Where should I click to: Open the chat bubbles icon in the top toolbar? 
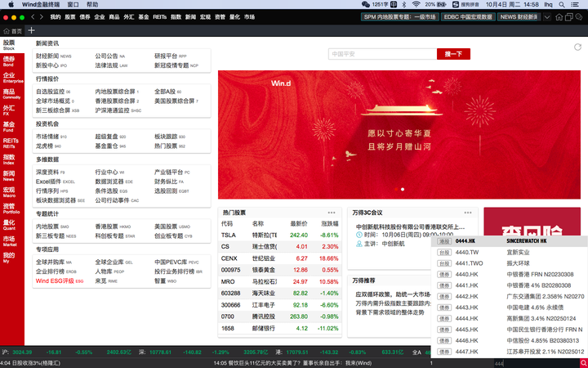point(579,17)
